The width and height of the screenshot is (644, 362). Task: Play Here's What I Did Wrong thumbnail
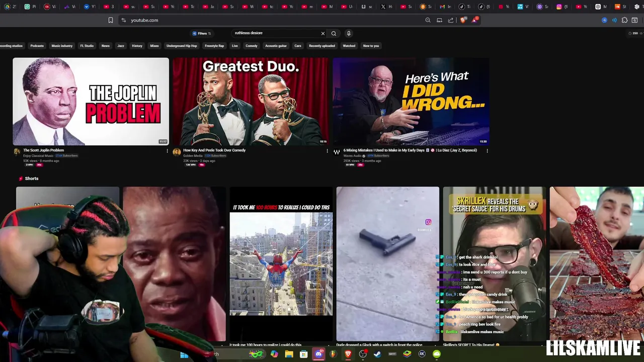click(x=411, y=102)
